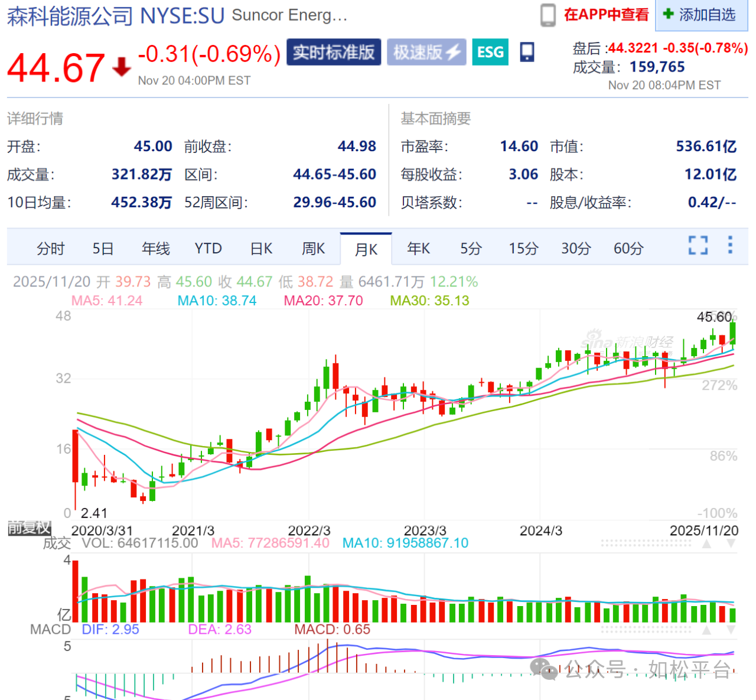This screenshot has height=700, width=756.
Task: Click the MACD indicator label
Action: point(50,630)
